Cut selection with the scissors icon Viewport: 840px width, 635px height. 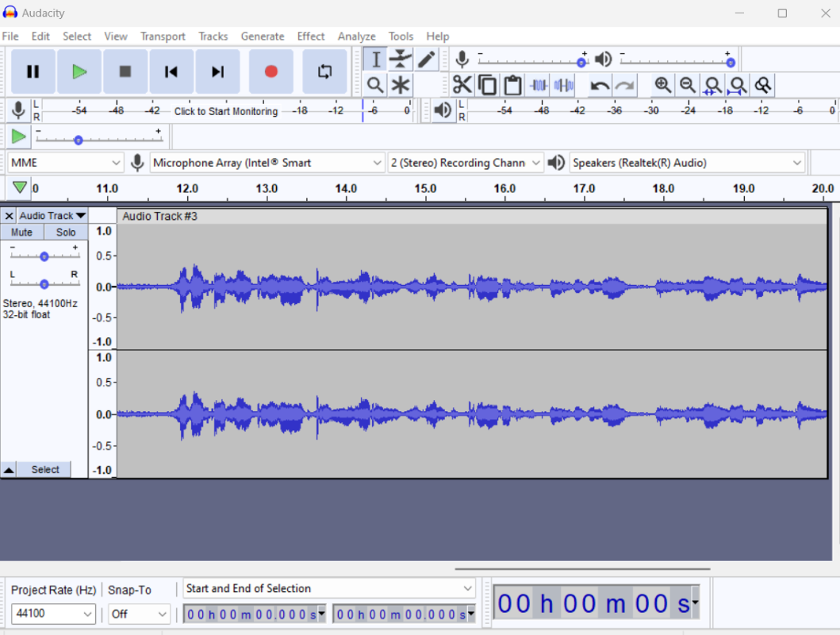pos(462,85)
